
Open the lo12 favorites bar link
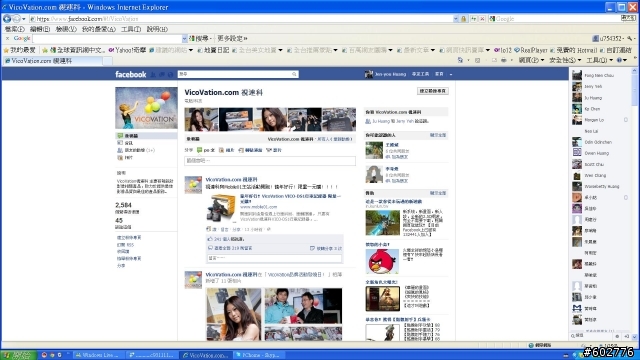(x=503, y=50)
